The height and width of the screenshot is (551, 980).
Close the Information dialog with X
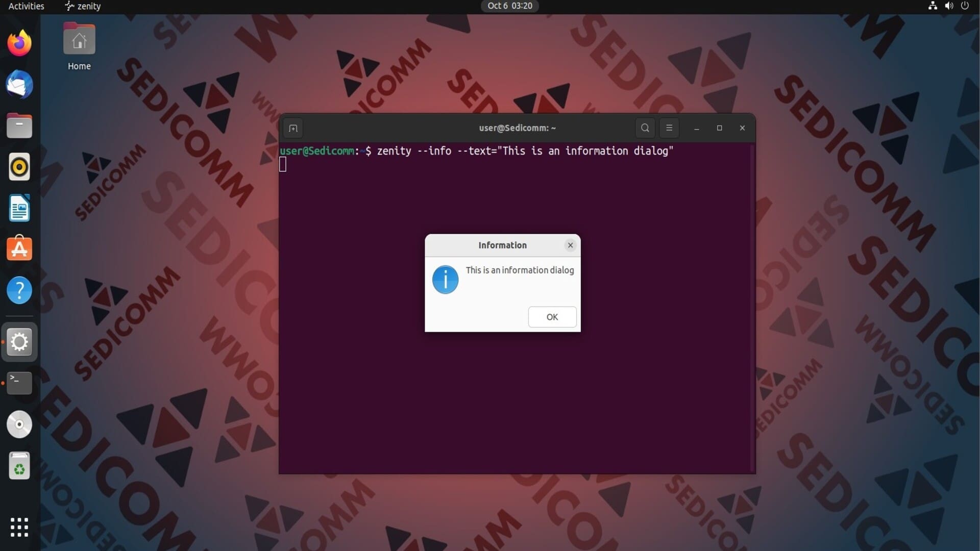point(570,245)
